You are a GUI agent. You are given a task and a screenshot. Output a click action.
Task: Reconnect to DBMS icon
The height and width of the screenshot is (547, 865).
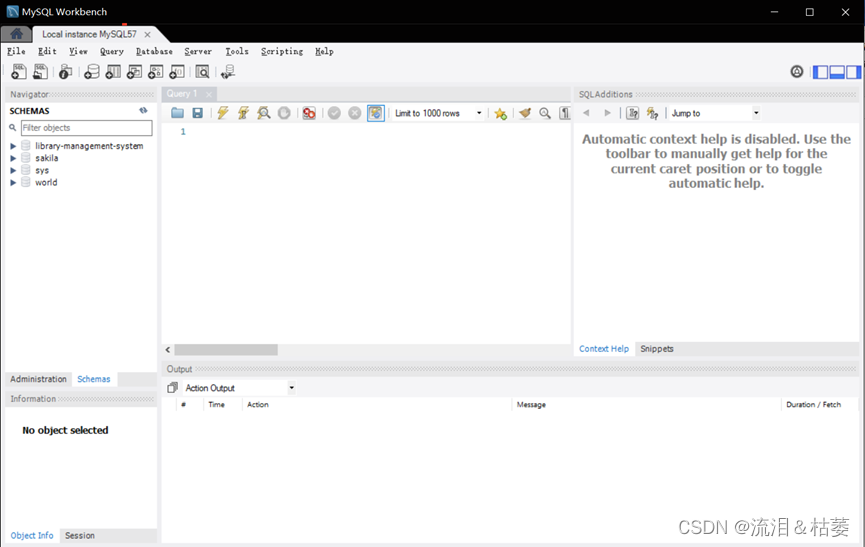(x=228, y=72)
